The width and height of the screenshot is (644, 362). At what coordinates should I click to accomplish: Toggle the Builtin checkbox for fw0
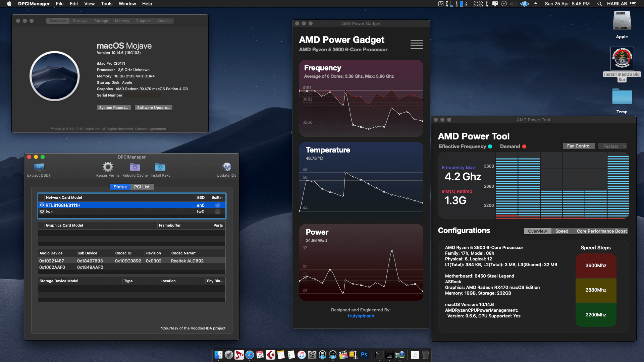218,212
